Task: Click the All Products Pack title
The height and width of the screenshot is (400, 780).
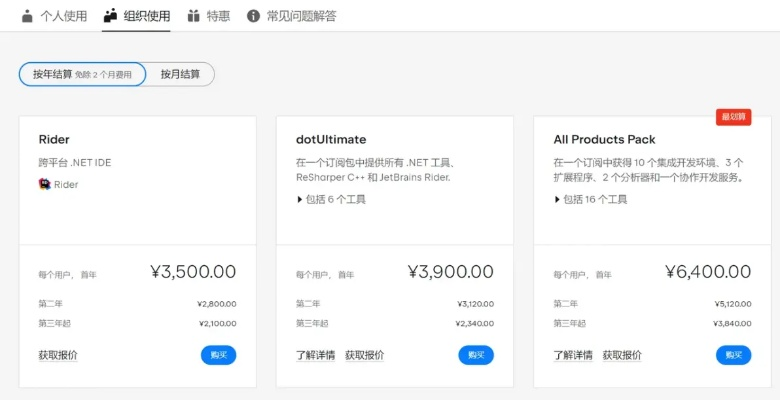Action: (604, 139)
